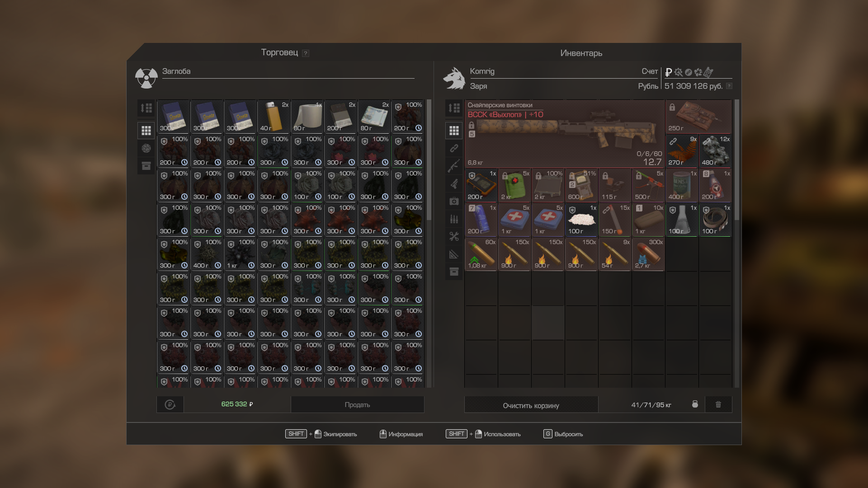Select the canned food 400 г
The image size is (868, 488).
pyautogui.click(x=682, y=185)
